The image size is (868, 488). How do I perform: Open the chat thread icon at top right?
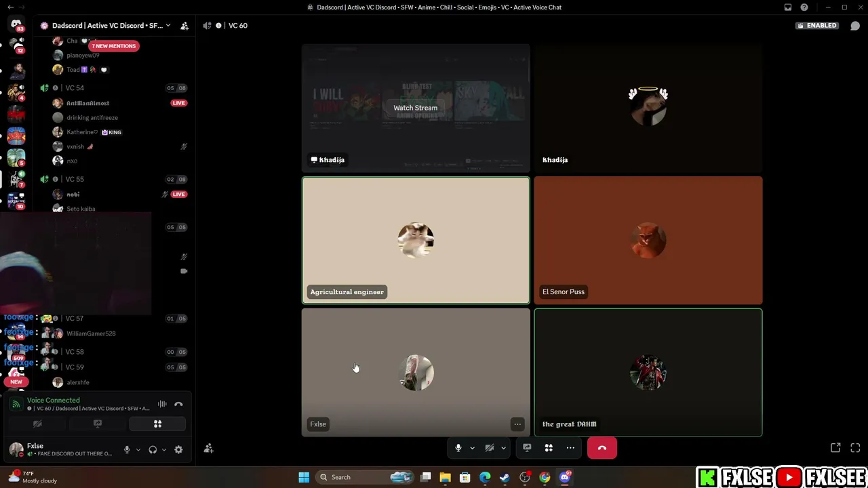click(x=855, y=26)
